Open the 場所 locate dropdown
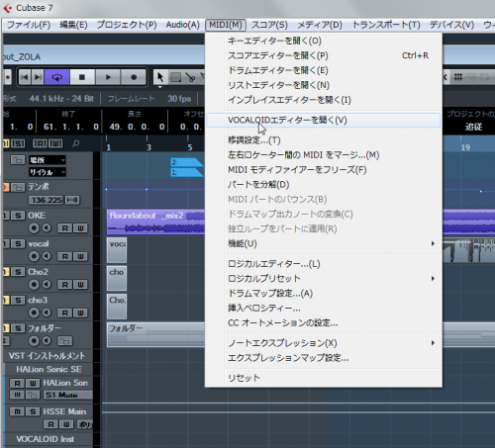Image resolution: width=495 pixels, height=448 pixels. coord(48,160)
